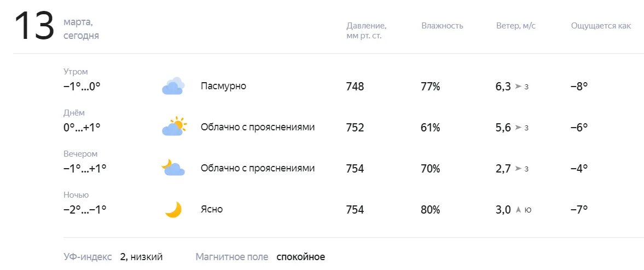Click the south wind arrow beside 3,0
Image resolution: width=644 pixels, height=270 pixels.
click(518, 210)
